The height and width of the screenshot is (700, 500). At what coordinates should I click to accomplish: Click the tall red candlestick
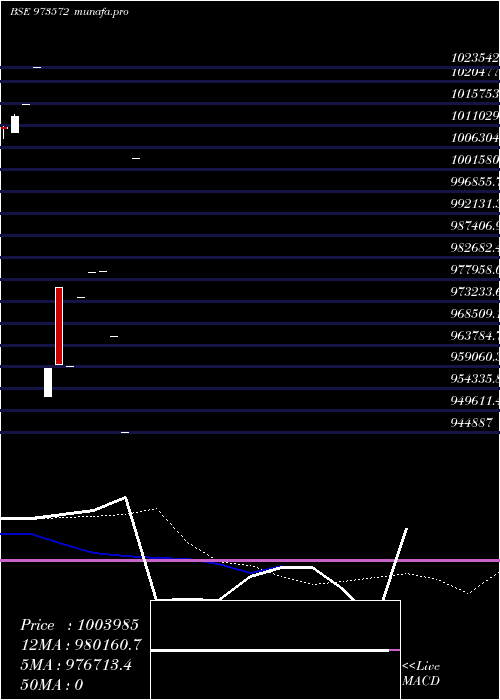coord(59,326)
